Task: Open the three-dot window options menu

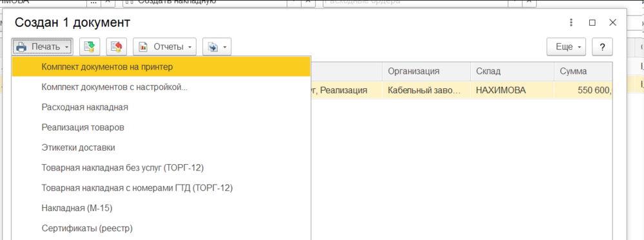Action: coord(571,23)
